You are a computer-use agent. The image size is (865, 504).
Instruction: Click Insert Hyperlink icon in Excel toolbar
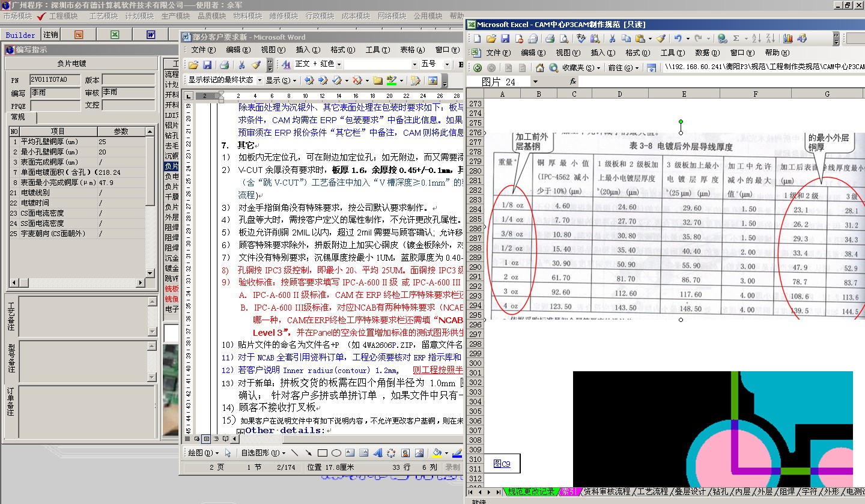click(723, 38)
